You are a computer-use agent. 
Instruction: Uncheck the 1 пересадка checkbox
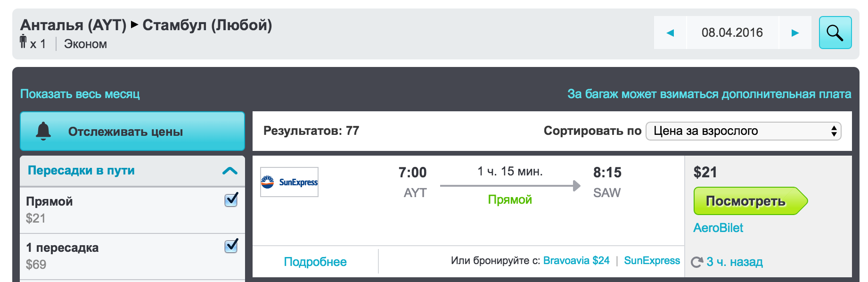pos(231,246)
